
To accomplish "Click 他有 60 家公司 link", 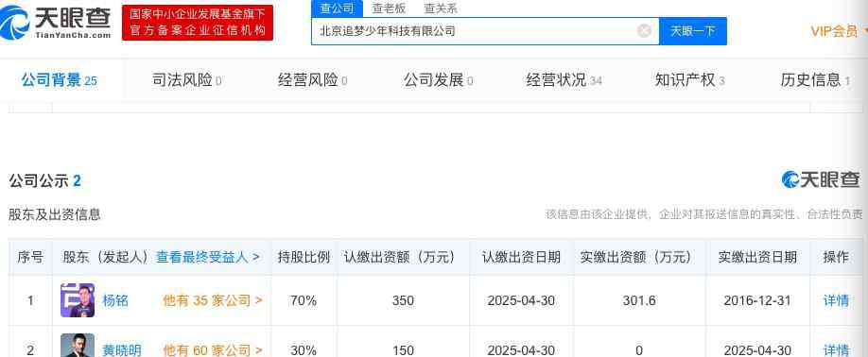I will (213, 350).
